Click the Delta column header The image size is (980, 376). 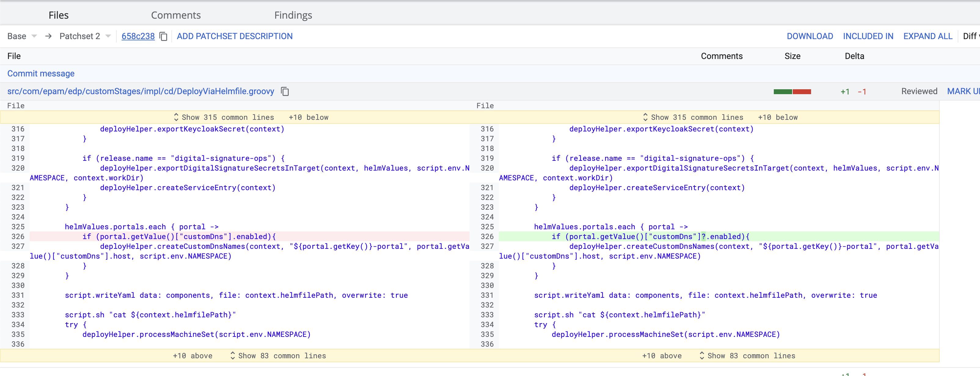click(854, 56)
